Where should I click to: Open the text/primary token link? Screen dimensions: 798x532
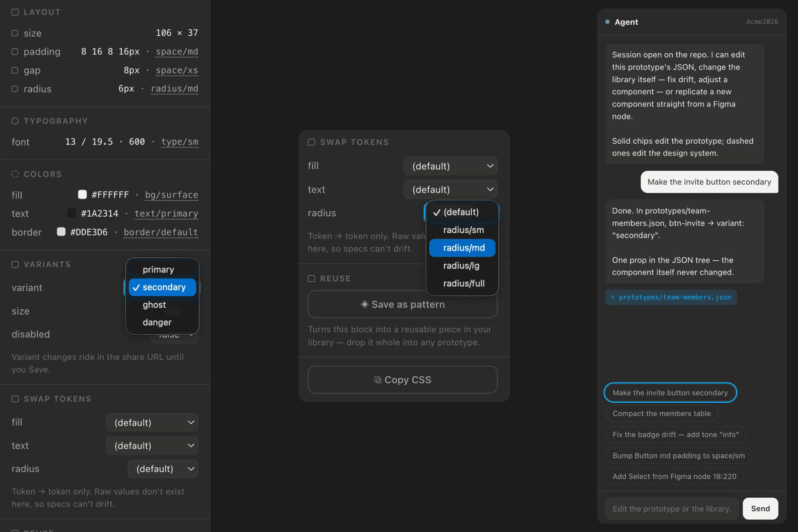click(x=166, y=214)
